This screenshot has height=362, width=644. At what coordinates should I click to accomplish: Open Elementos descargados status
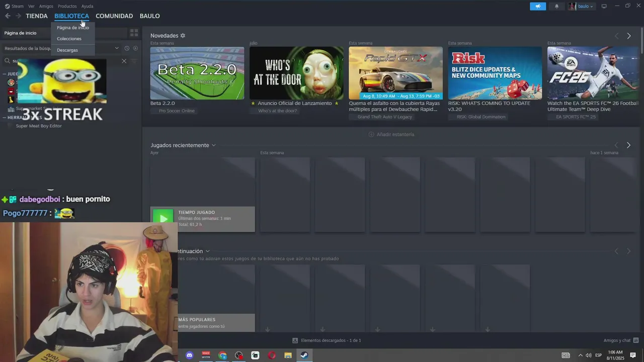(327, 340)
